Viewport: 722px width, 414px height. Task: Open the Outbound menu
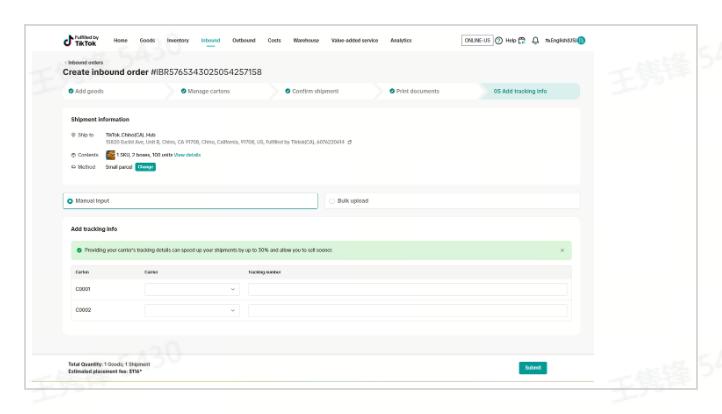tap(244, 41)
